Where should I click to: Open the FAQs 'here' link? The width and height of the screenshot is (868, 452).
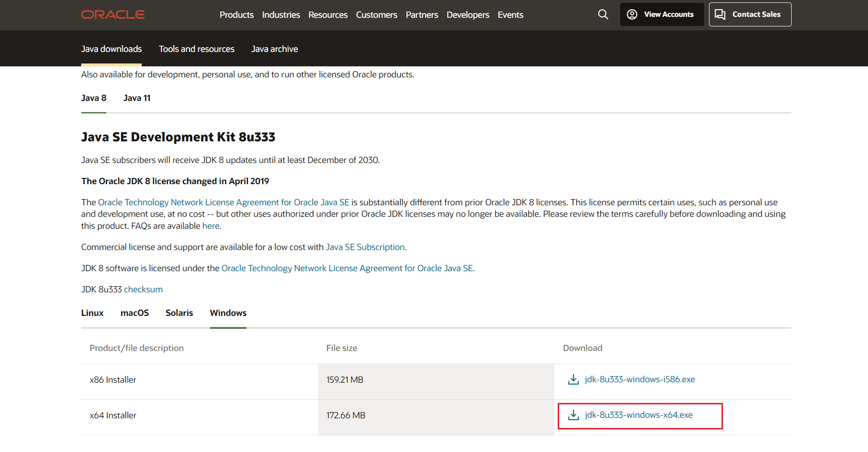point(211,226)
